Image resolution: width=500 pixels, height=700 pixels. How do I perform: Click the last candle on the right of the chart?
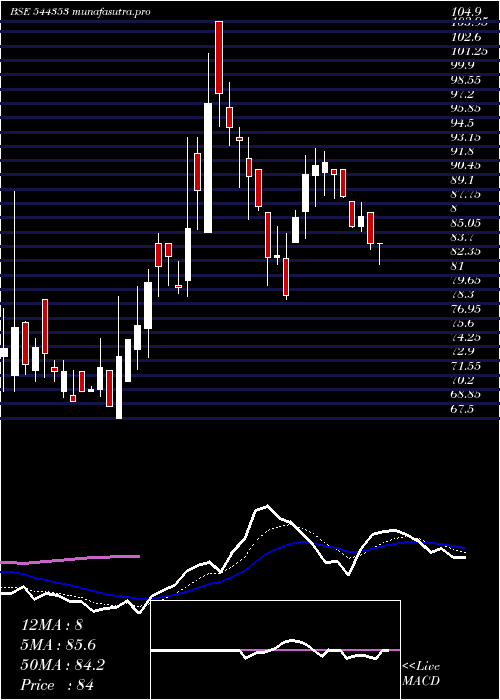pyautogui.click(x=380, y=254)
